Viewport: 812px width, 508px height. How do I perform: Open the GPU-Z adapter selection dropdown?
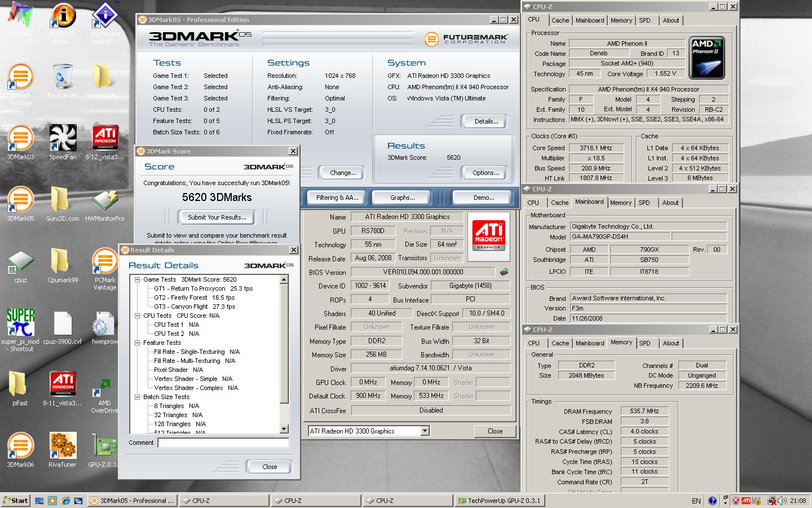tap(425, 431)
